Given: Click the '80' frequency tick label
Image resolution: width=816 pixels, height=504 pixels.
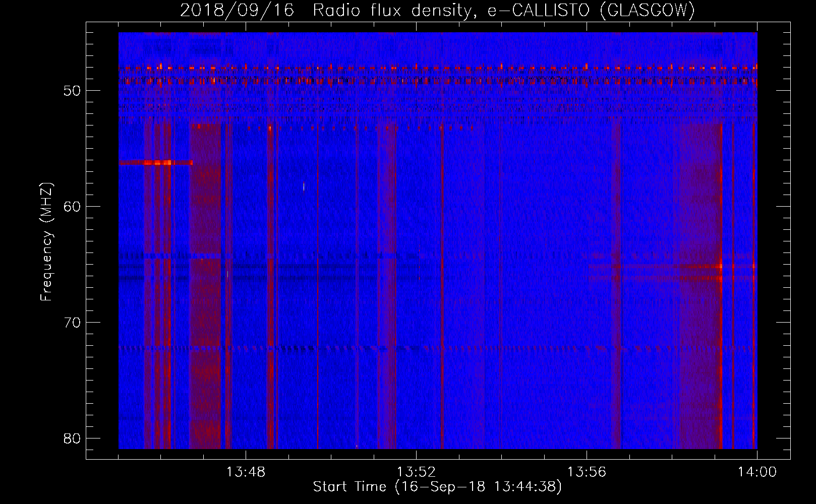Looking at the screenshot, I should (73, 438).
